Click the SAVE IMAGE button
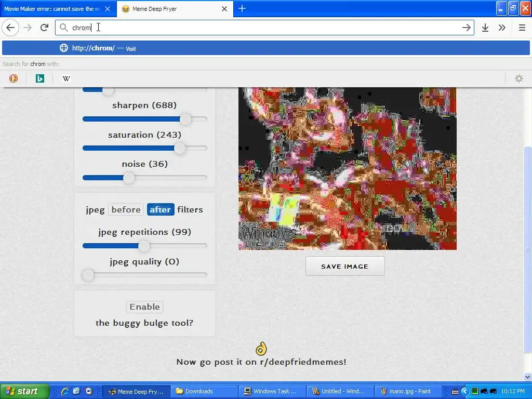This screenshot has height=399, width=532. pyautogui.click(x=345, y=267)
